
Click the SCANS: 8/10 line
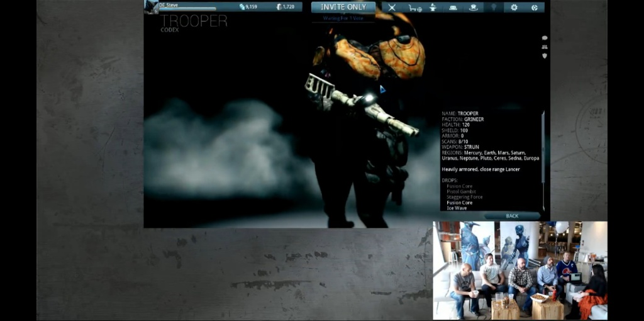pos(455,142)
